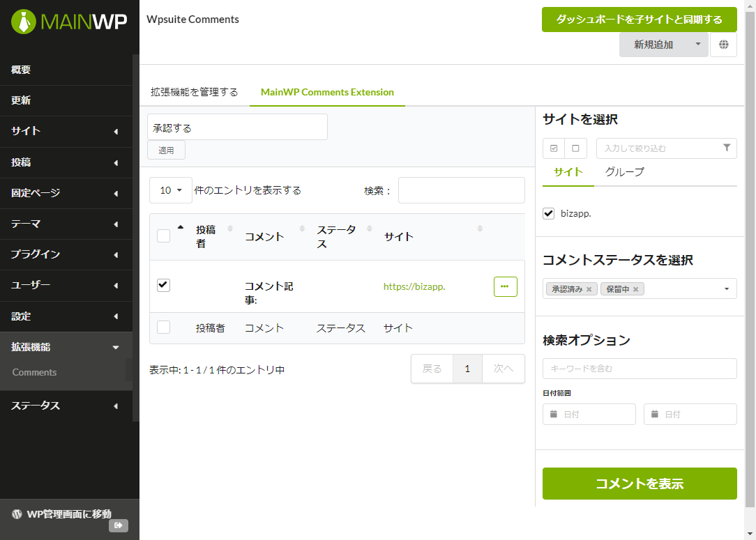756x540 pixels.
Task: Select page 1 in pagination
Action: [467, 369]
